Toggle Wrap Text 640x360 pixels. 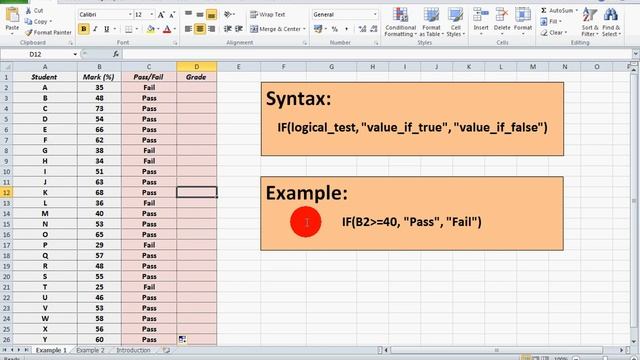tap(267, 15)
